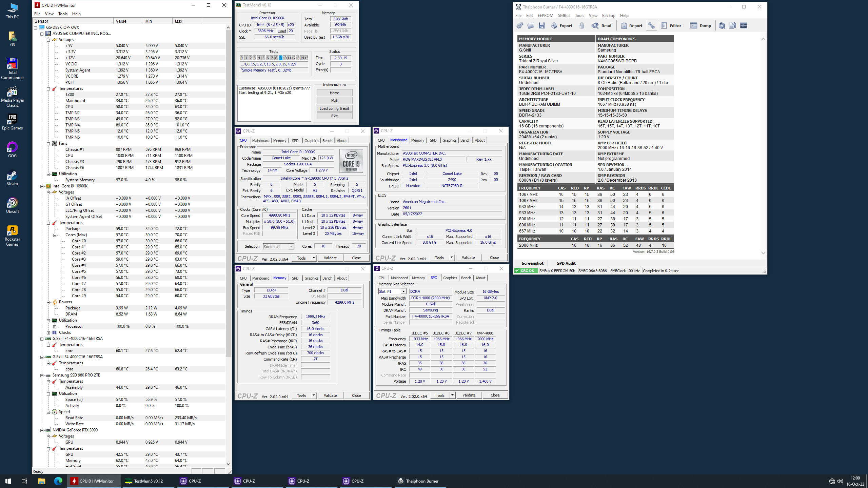Open the Backup menu in Thaiphoon Burner
The height and width of the screenshot is (488, 868).
point(609,16)
